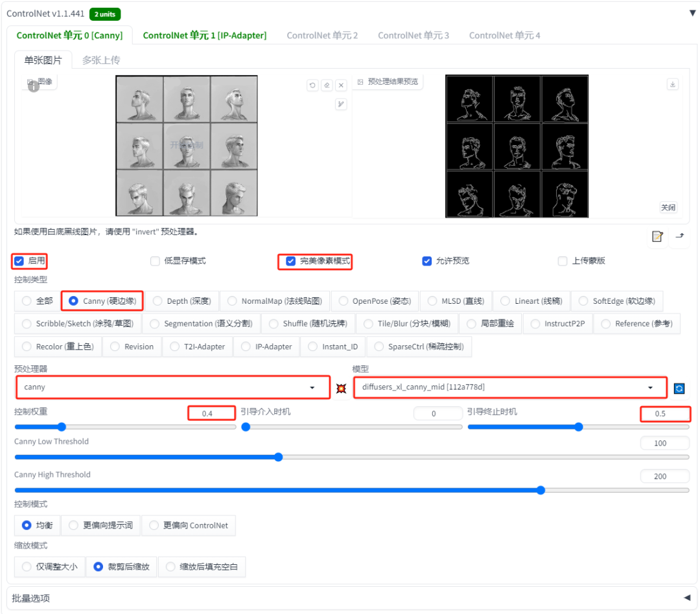Enable the 低显存模式 checkbox
The height and width of the screenshot is (614, 700).
click(155, 261)
